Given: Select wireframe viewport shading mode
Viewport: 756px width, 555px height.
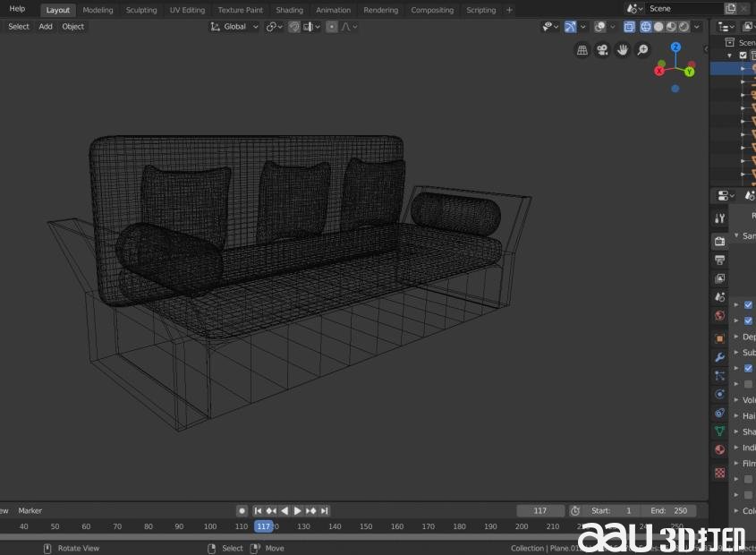Looking at the screenshot, I should click(645, 27).
